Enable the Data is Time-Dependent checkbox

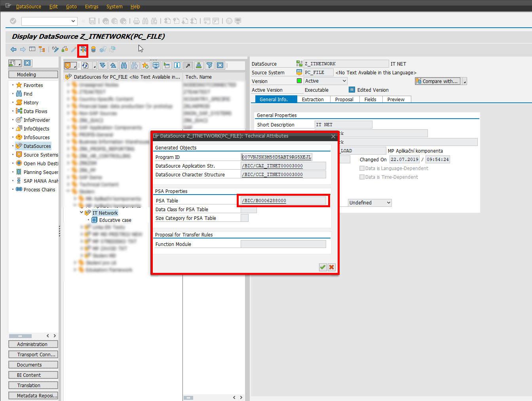[x=361, y=177]
